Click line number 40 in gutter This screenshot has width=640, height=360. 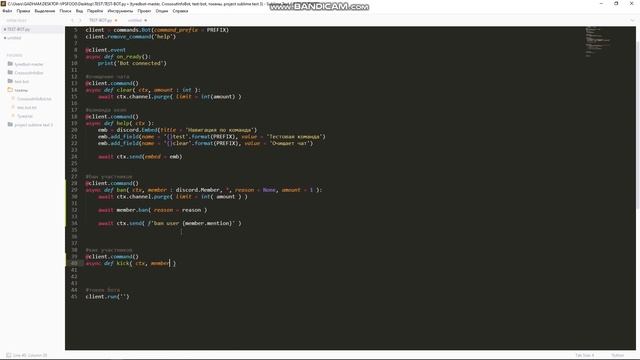[x=74, y=263]
